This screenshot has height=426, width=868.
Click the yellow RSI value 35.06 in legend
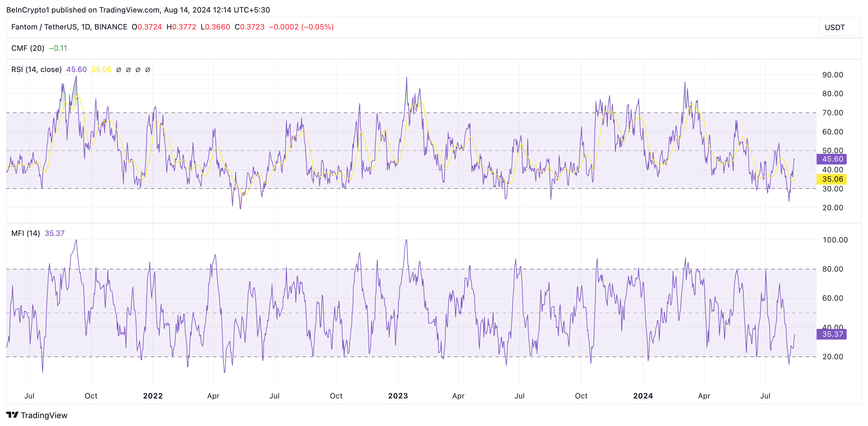click(x=102, y=69)
